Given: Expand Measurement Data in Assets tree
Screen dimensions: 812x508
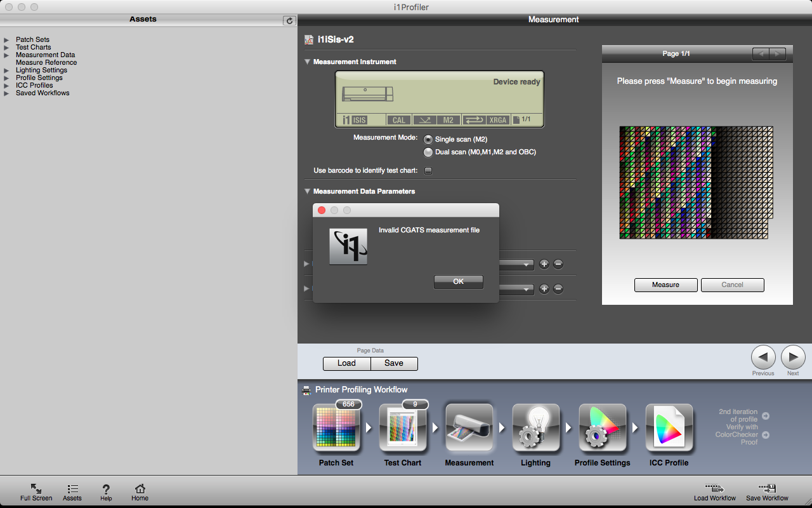Looking at the screenshot, I should coord(6,55).
